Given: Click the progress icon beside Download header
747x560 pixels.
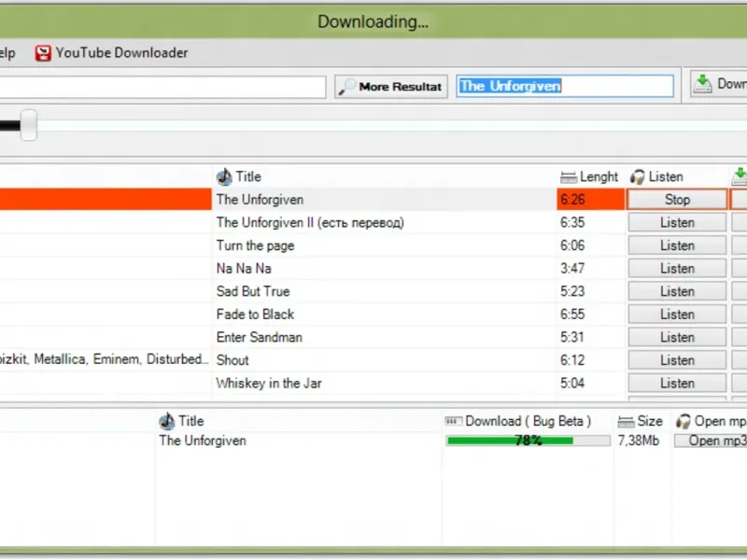Looking at the screenshot, I should 453,421.
